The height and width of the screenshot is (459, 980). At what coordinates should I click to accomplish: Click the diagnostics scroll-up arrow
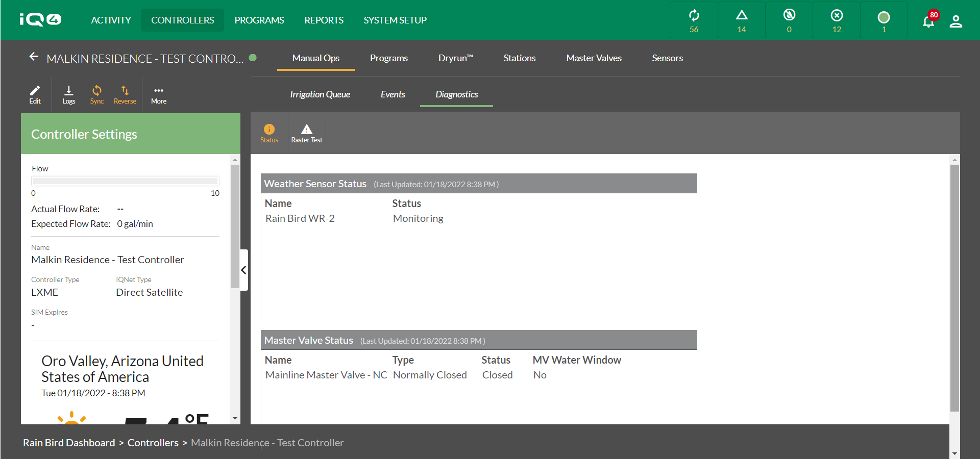point(954,160)
